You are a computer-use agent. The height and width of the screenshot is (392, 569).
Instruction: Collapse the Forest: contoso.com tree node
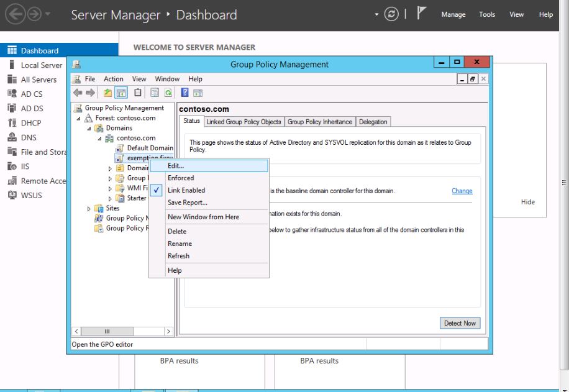79,119
